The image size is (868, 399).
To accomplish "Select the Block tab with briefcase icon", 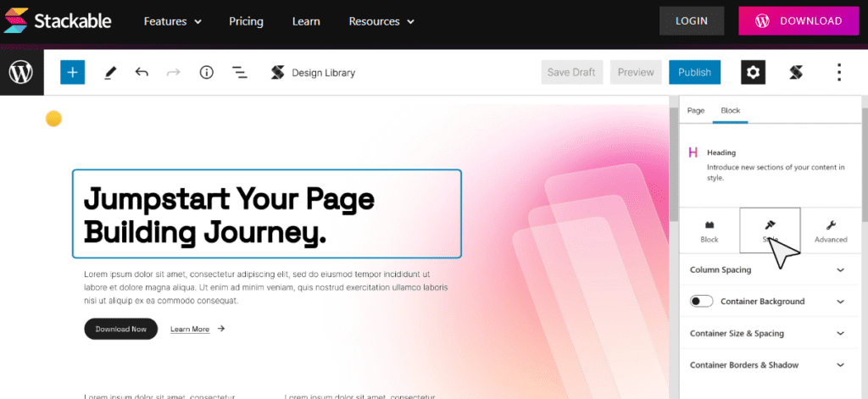I will pyautogui.click(x=709, y=231).
